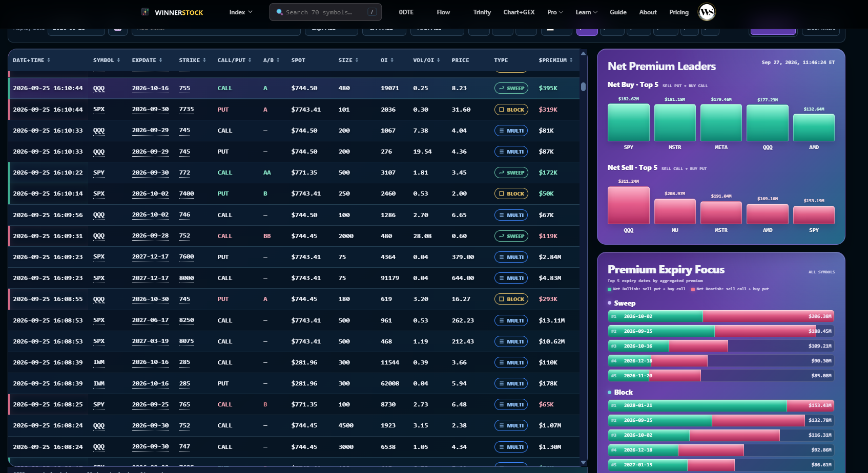Sort table by A/B column arrows
This screenshot has width=868, height=473.
point(278,60)
